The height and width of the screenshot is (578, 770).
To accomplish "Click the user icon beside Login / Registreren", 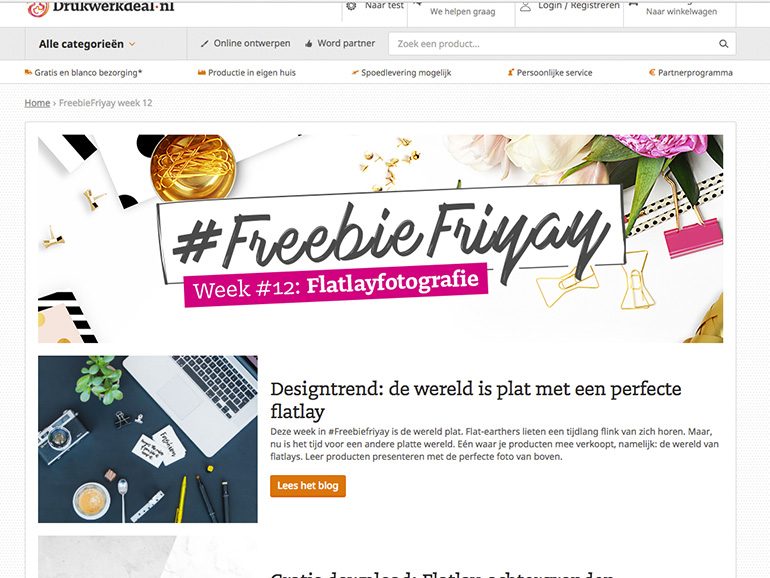I will 525,6.
